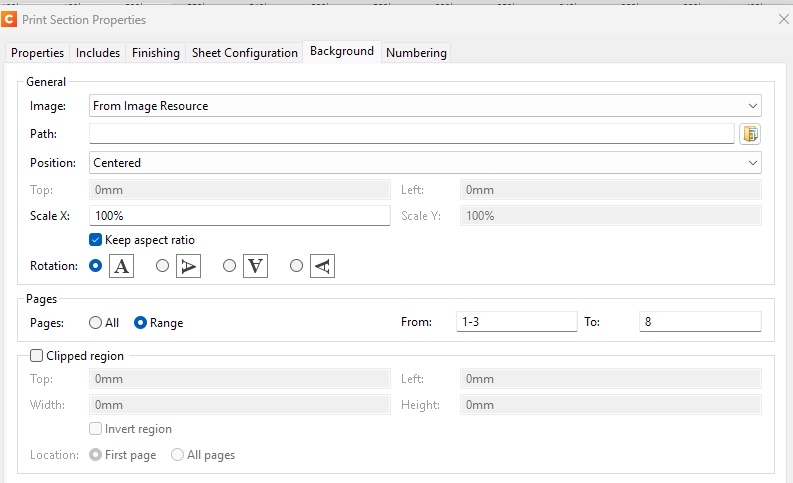Click the Path input field

click(x=411, y=134)
